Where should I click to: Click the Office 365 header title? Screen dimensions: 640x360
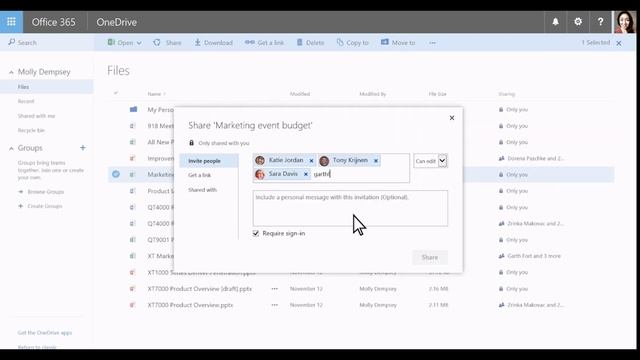(53, 22)
